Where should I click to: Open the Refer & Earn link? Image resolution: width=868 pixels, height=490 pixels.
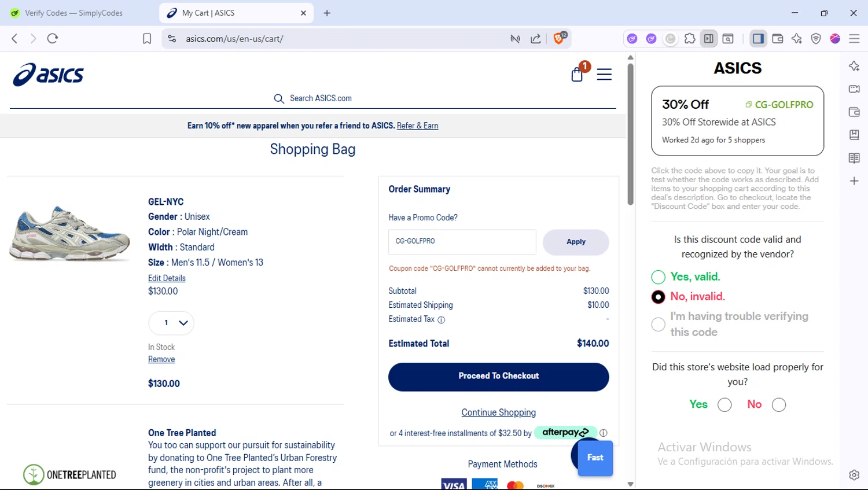pyautogui.click(x=417, y=126)
